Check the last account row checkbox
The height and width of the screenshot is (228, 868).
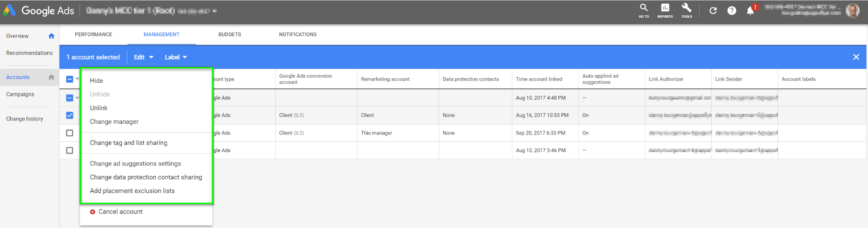(70, 150)
